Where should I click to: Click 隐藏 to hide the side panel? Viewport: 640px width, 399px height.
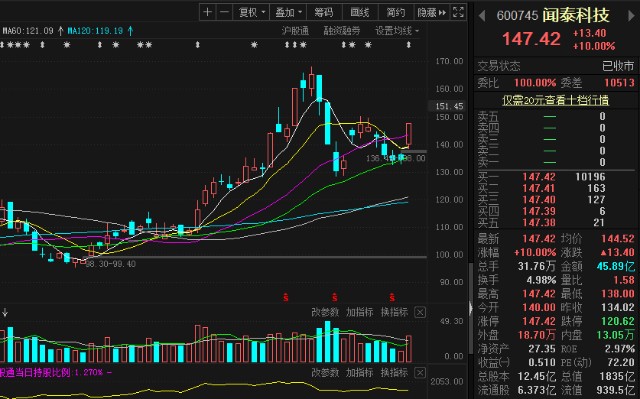pos(431,12)
